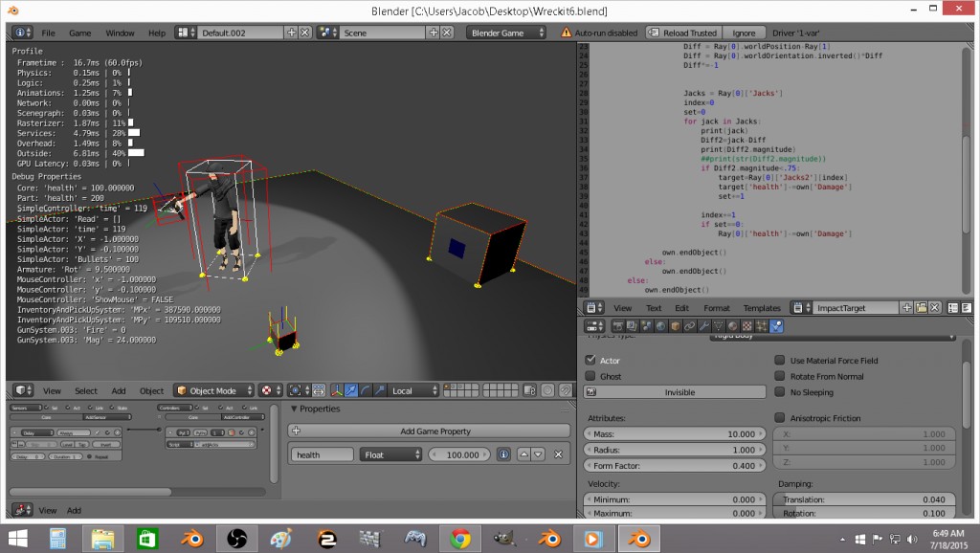This screenshot has width=980, height=553.
Task: Click the Particles properties icon
Action: pyautogui.click(x=760, y=326)
